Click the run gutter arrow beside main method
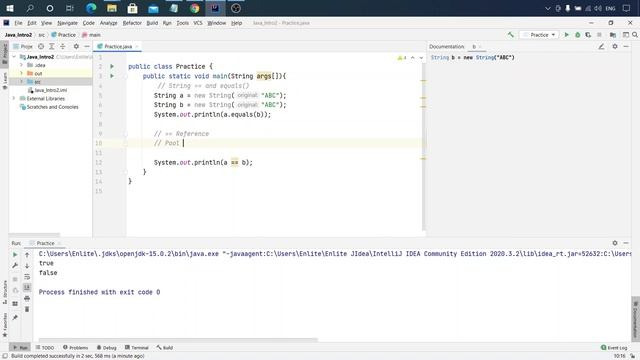Viewport: 640px width, 360px height. pos(112,76)
